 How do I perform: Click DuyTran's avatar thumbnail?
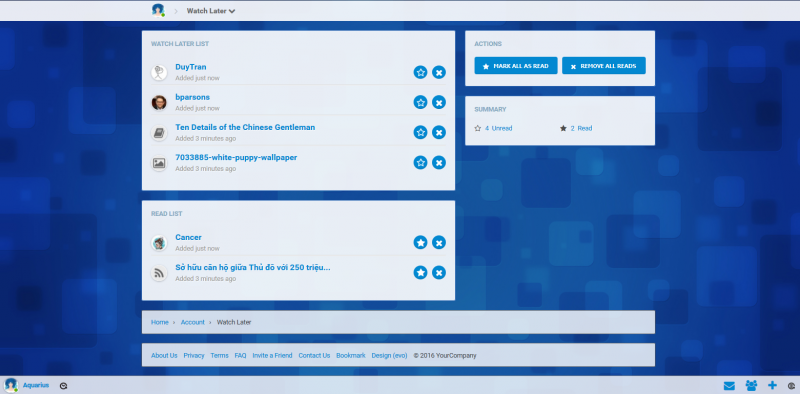click(x=159, y=72)
